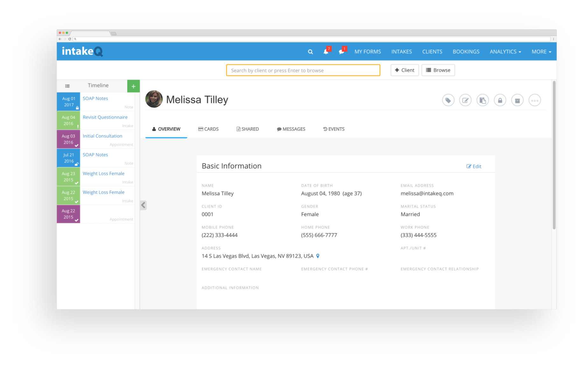Open the INTAKES menu item
Image resolution: width=588 pixels, height=368 pixels.
[402, 51]
